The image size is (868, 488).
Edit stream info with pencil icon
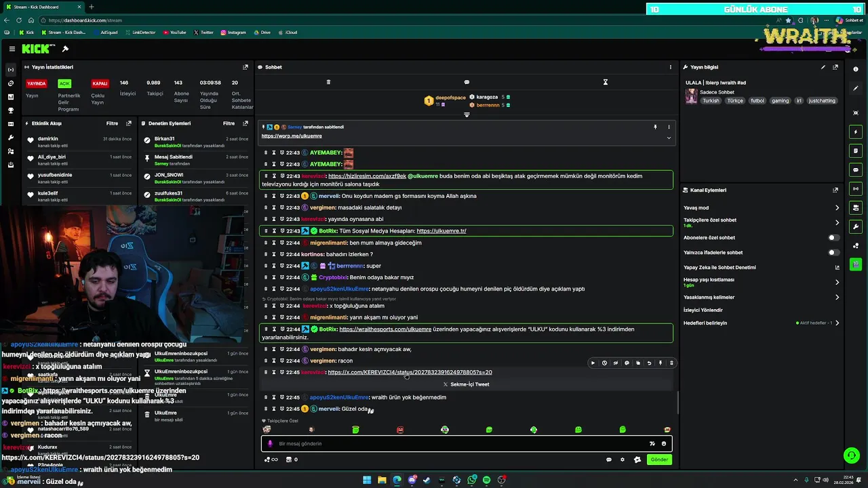tap(823, 67)
